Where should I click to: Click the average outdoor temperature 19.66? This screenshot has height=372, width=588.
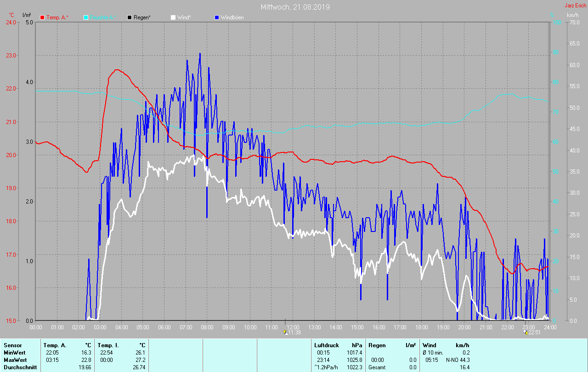coord(85,367)
